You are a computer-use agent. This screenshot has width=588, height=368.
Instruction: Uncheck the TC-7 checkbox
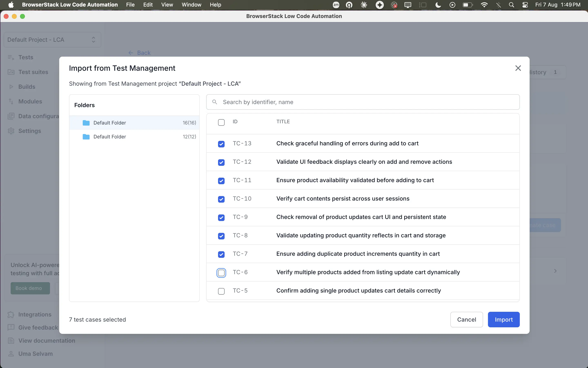point(221,254)
